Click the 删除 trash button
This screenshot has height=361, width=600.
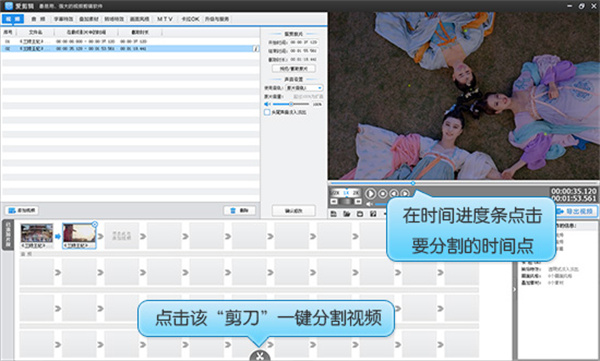click(x=240, y=211)
